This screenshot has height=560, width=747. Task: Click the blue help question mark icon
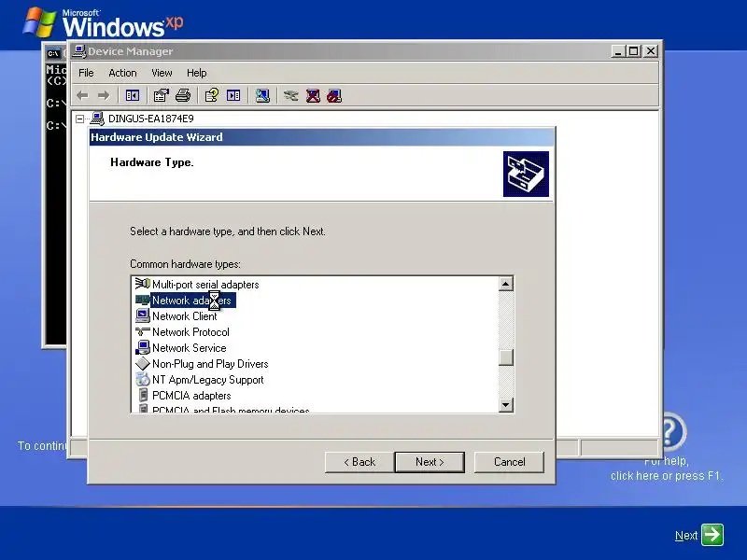click(673, 431)
